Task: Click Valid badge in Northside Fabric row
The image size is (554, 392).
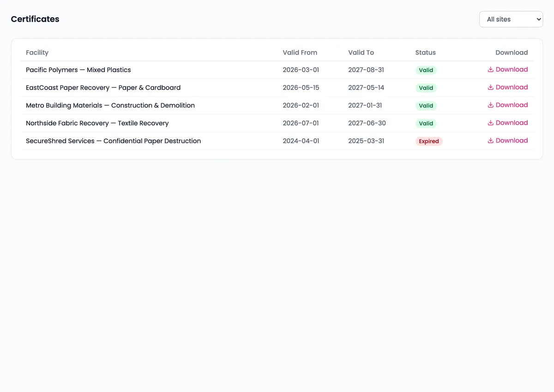Action: [426, 123]
